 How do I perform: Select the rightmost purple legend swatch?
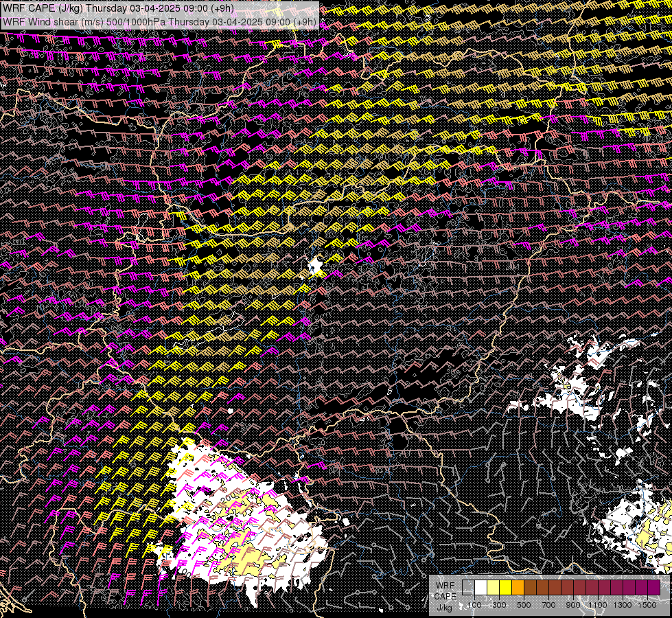654,587
